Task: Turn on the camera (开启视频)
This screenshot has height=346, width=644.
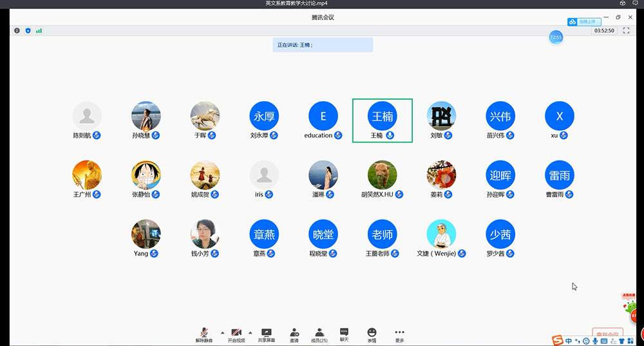Action: click(236, 334)
